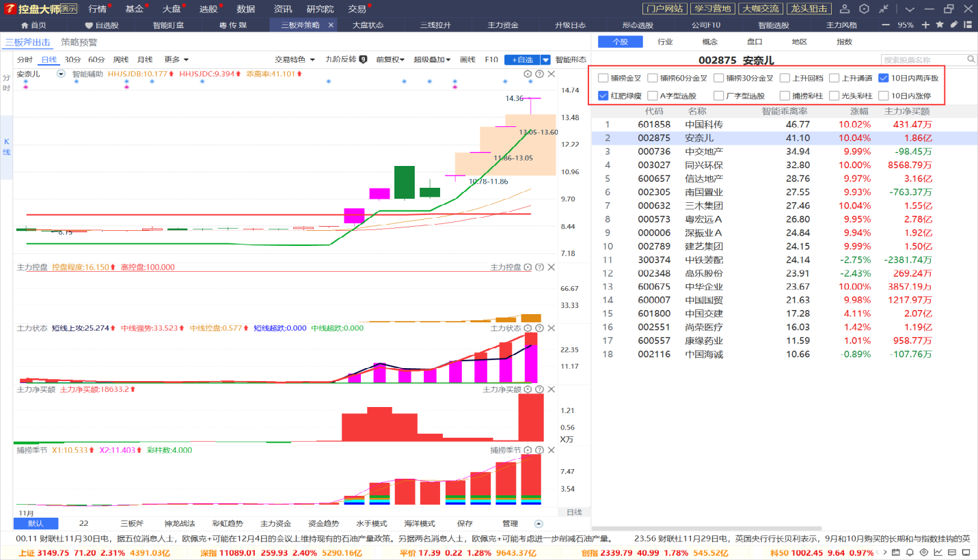Viewport: 978px width, 560px height.
Task: Click the help icon of 主力控盘 panel
Action: click(x=539, y=267)
